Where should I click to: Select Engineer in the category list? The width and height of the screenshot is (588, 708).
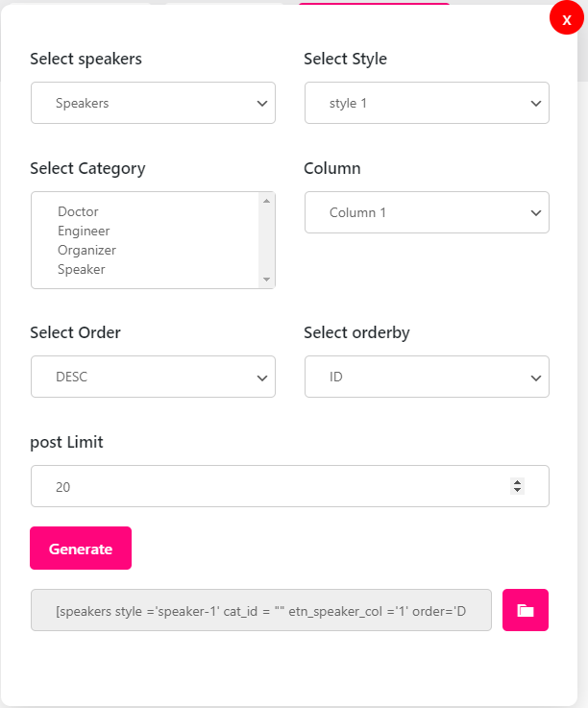(84, 231)
